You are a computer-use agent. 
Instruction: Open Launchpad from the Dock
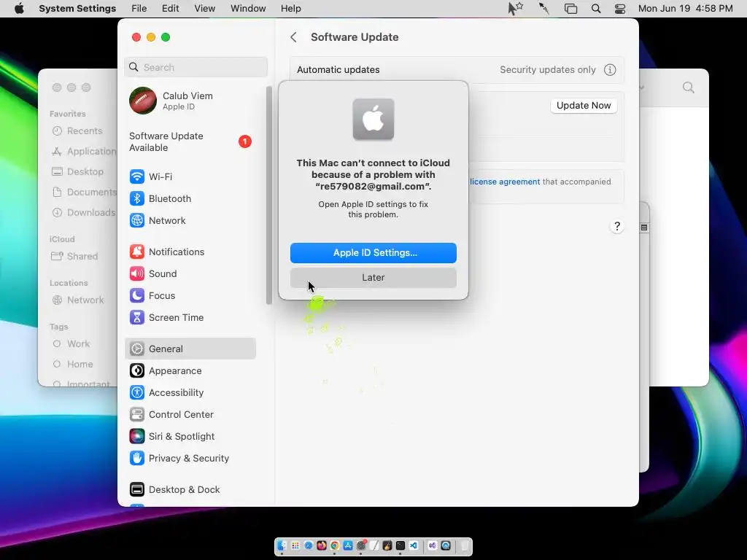[295, 545]
